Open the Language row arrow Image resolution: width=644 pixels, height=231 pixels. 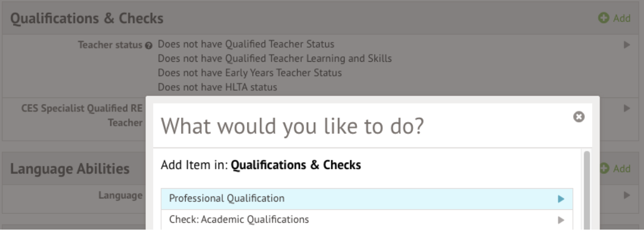pos(626,195)
